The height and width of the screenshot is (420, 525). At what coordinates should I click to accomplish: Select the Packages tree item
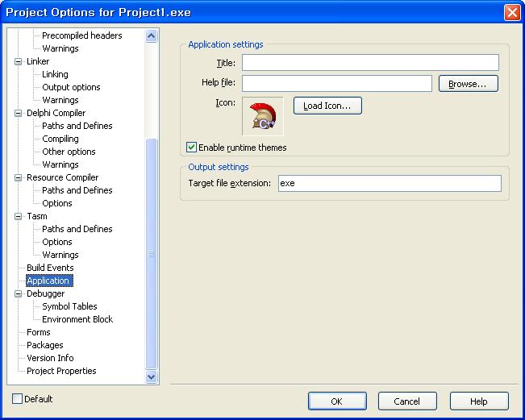(44, 345)
